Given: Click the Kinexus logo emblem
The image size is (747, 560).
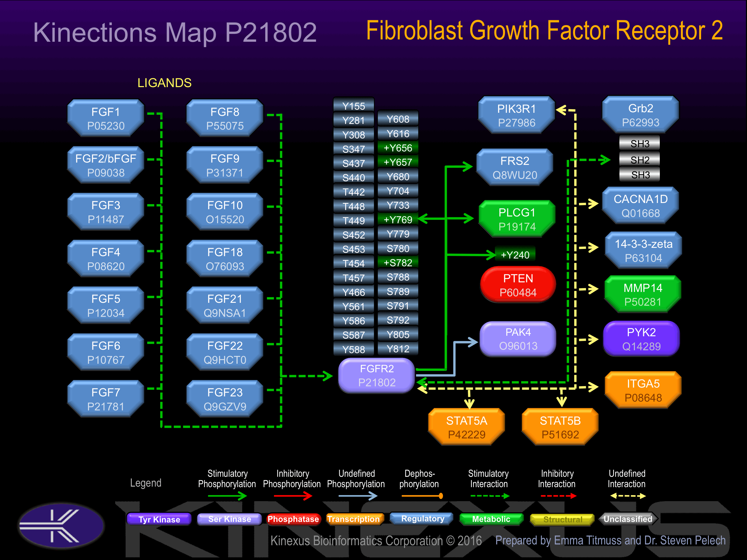Looking at the screenshot, I should click(x=61, y=526).
